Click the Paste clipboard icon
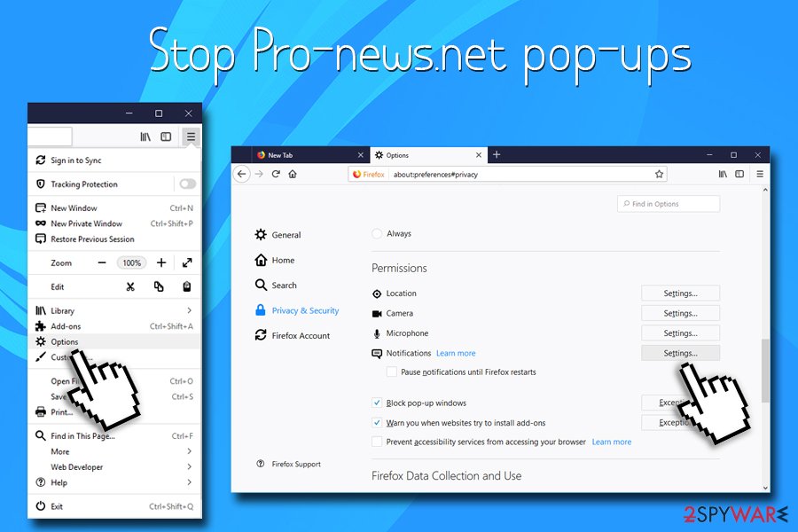The image size is (798, 532). click(187, 286)
